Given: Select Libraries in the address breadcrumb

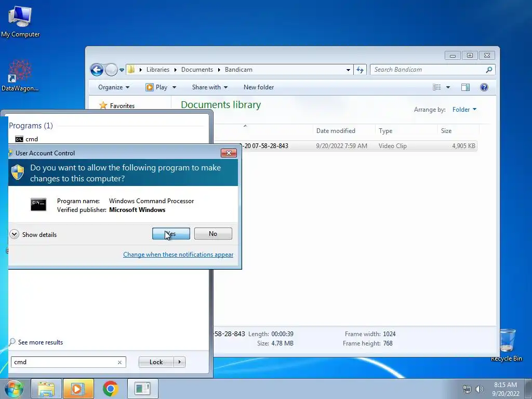Looking at the screenshot, I should (x=158, y=70).
